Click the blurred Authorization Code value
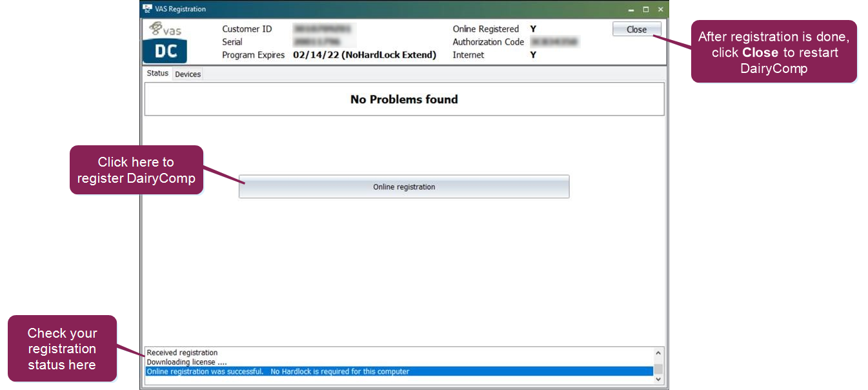This screenshot has width=868, height=390. (x=554, y=42)
